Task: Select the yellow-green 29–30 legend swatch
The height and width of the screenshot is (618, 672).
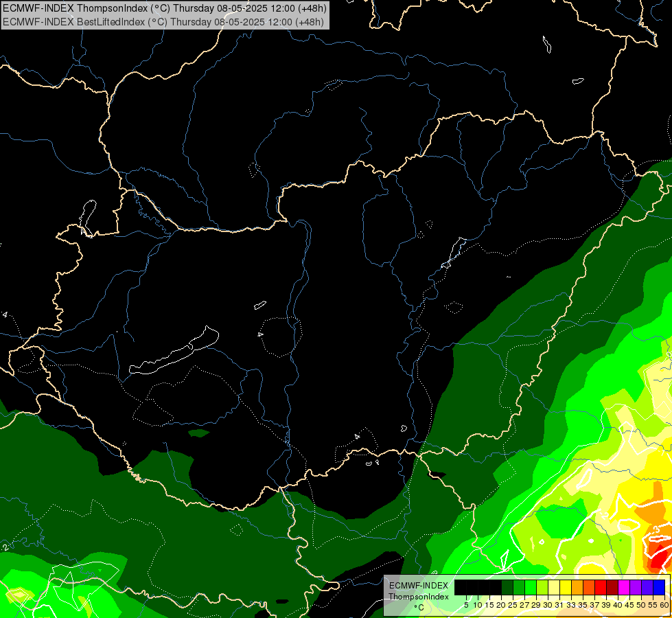Action: click(x=542, y=587)
